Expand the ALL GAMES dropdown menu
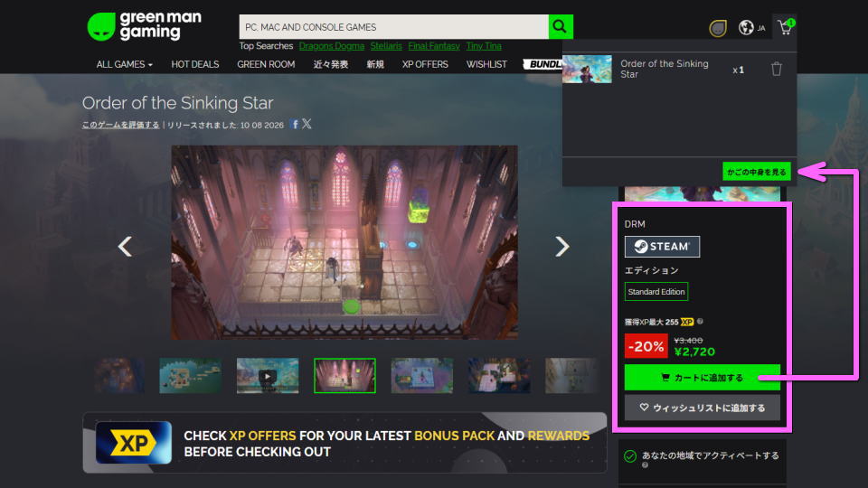Screen dimensions: 868x488 tap(125, 64)
